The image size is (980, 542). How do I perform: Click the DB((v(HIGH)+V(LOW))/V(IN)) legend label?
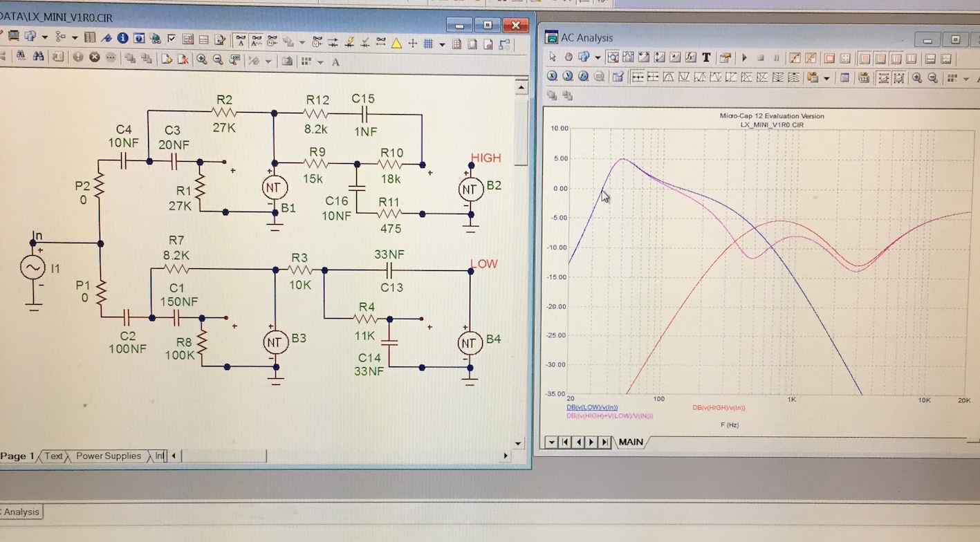coord(609,416)
